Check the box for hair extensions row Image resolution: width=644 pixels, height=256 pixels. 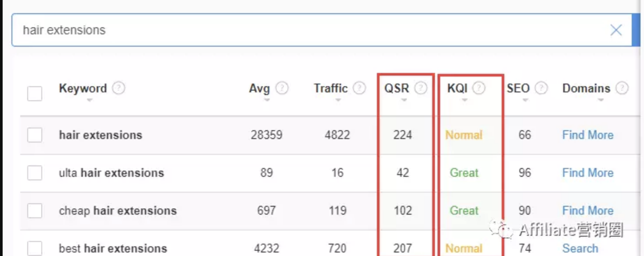pyautogui.click(x=35, y=135)
